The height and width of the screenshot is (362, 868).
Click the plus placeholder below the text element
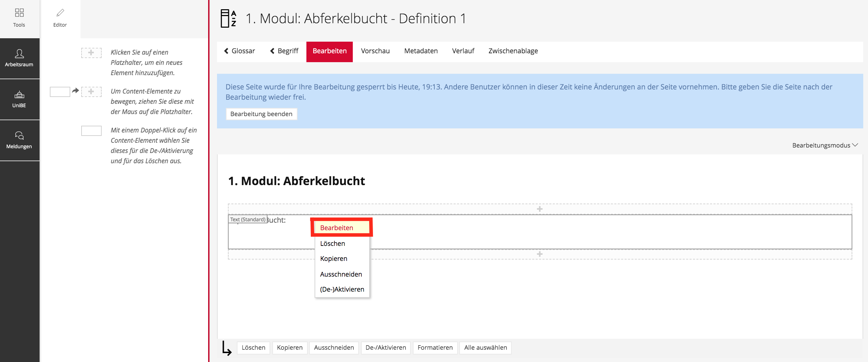click(540, 254)
